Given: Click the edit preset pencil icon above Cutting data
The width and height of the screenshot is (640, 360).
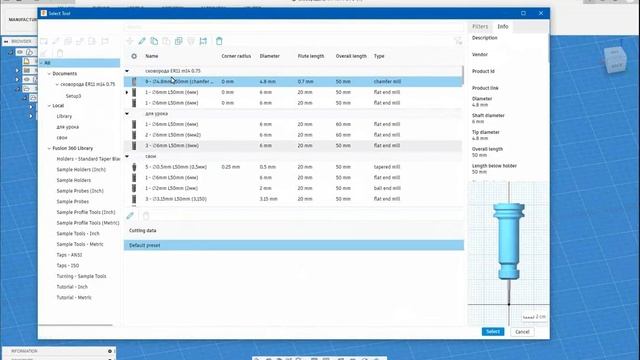Looking at the screenshot, I should pyautogui.click(x=130, y=216).
